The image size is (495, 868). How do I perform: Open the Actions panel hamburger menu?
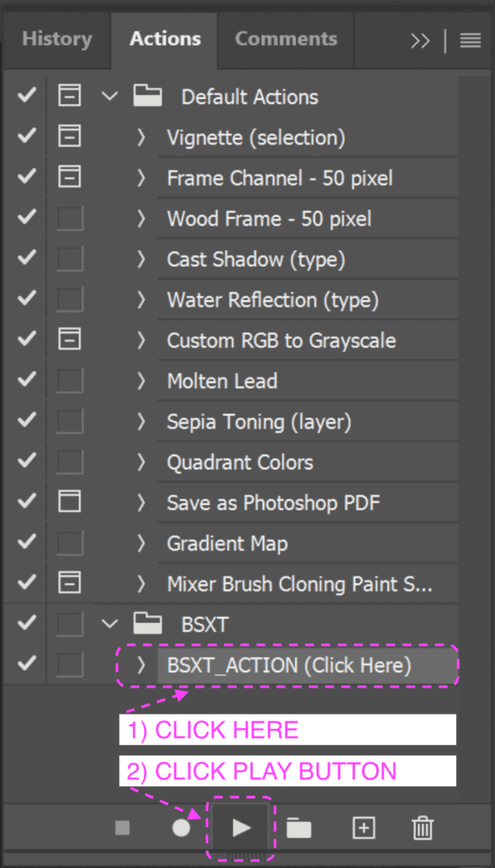(x=470, y=41)
